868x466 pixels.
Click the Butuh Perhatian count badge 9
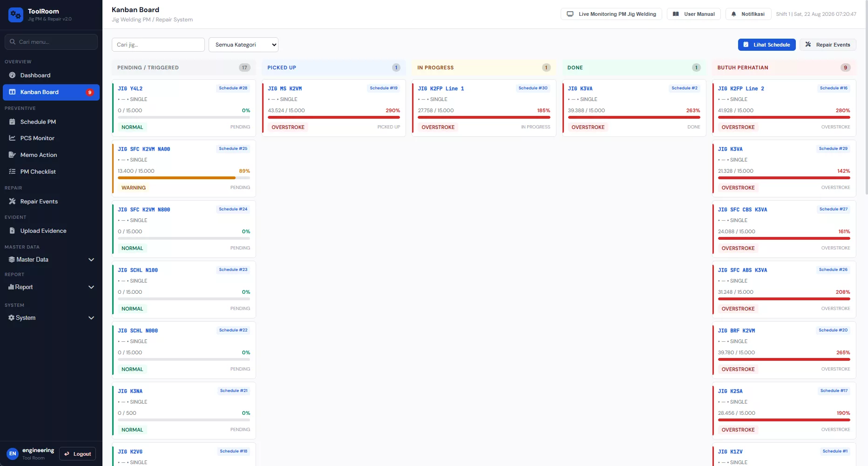pos(846,68)
